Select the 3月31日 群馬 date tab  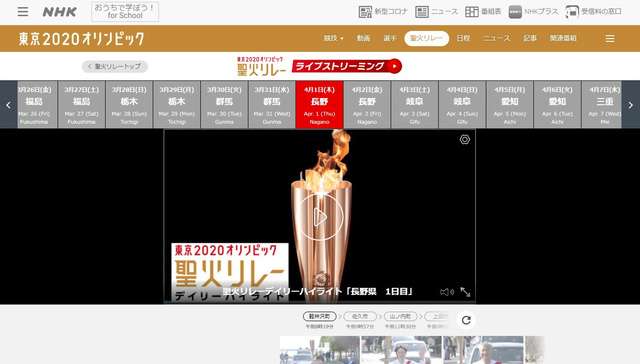(272, 104)
